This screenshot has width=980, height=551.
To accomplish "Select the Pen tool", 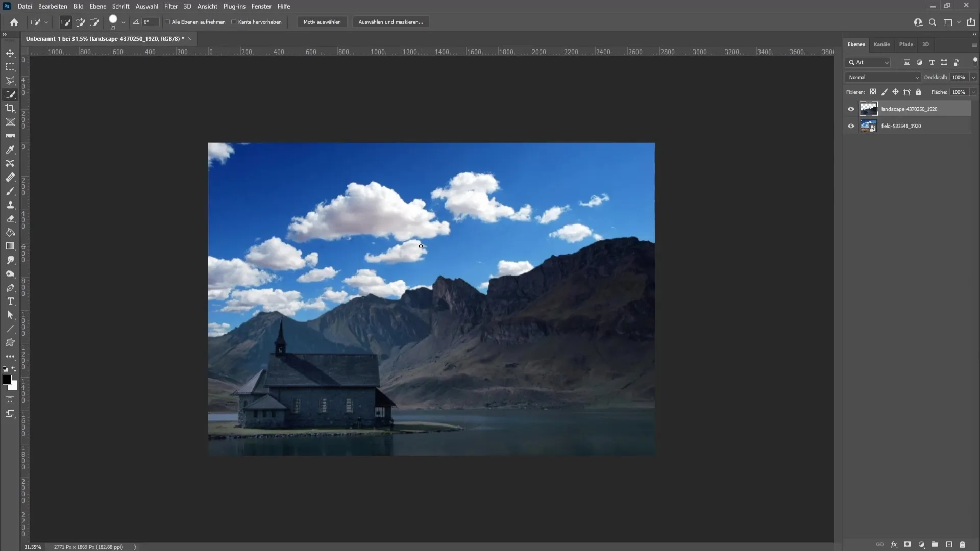I will coord(10,288).
